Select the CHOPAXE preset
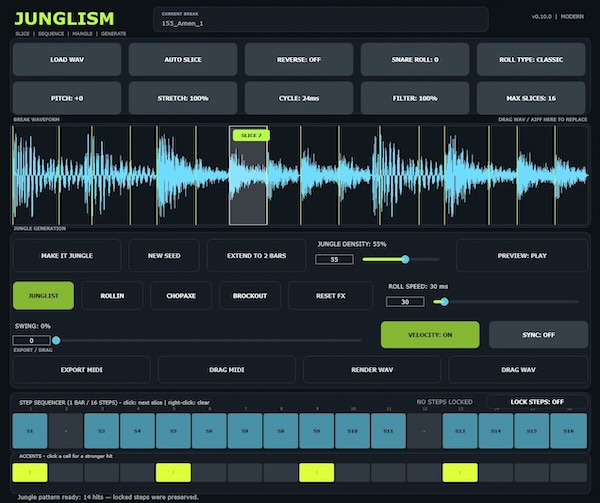Screen dimensions: 600x503 181,296
